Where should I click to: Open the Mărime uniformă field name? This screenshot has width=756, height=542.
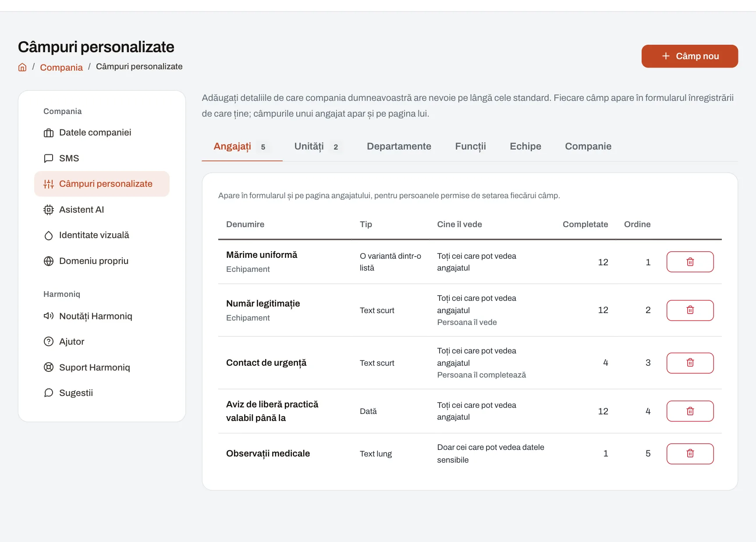[262, 255]
